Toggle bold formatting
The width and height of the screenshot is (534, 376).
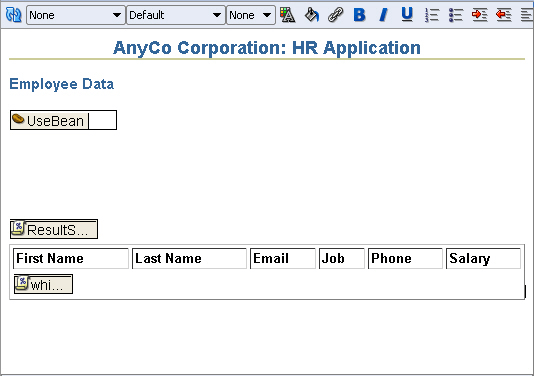point(359,15)
